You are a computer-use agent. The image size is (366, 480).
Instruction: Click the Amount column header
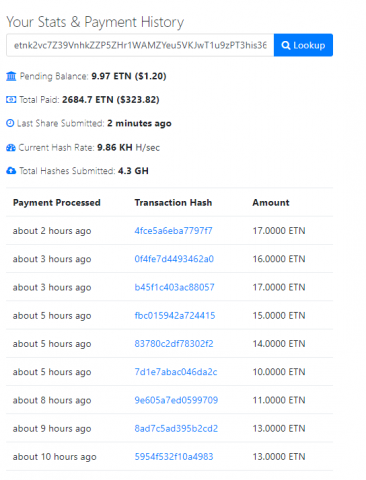[x=271, y=203]
